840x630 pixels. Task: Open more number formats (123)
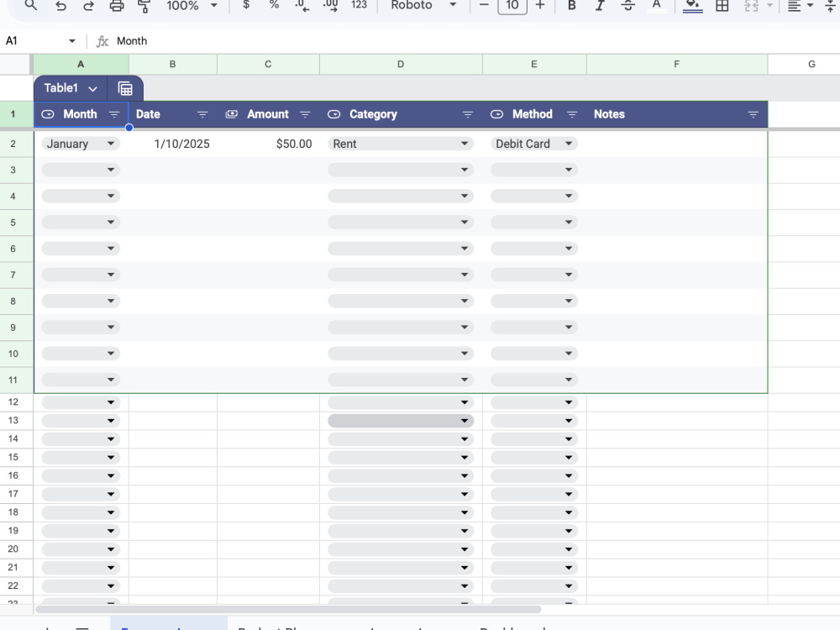359,5
